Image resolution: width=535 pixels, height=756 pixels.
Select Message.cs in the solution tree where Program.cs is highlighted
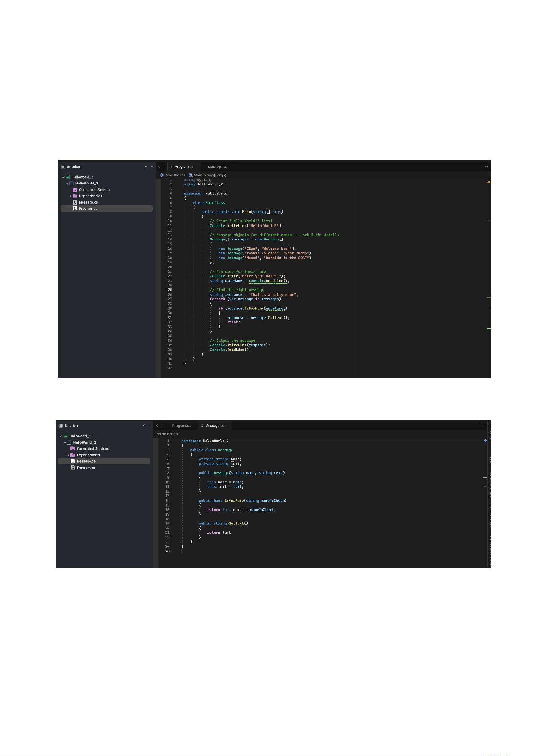pos(88,202)
